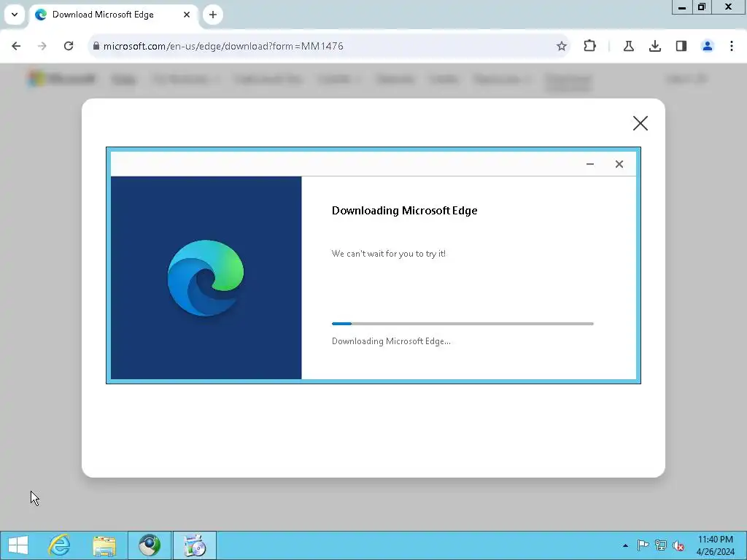View site information lock icon

click(x=96, y=46)
